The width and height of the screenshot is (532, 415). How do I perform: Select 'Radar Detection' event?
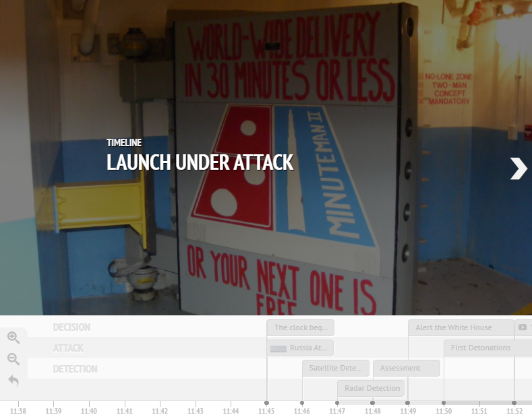click(x=371, y=388)
